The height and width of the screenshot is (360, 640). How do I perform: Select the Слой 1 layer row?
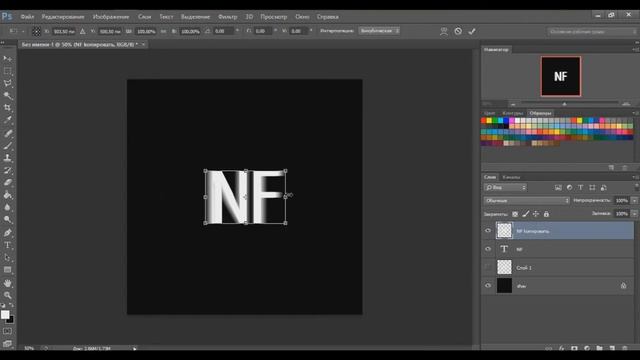(x=558, y=267)
